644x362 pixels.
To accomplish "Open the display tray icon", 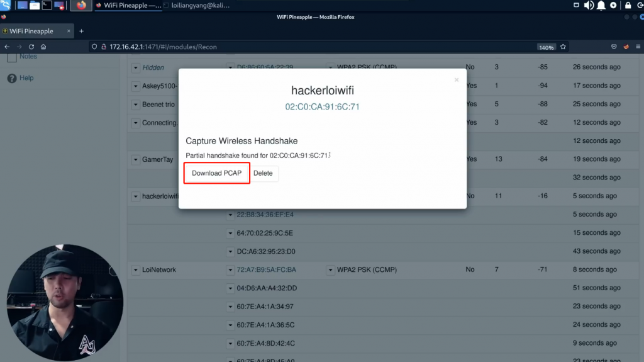I will tap(576, 5).
